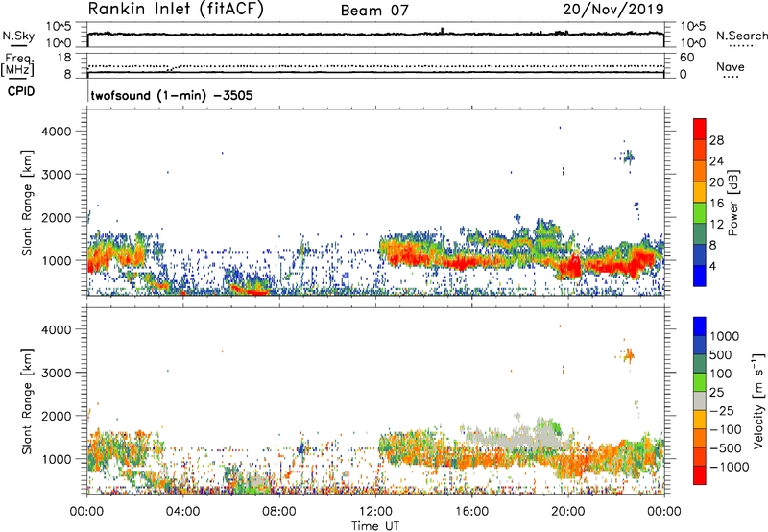768x532 pixels.
Task: Click "2000" tick on the velocity panel axis
Action: [56, 416]
